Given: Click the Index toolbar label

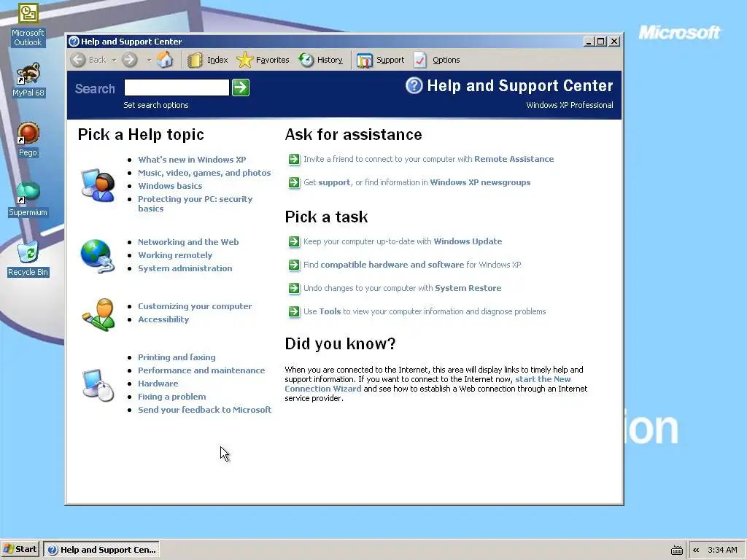Looking at the screenshot, I should (x=217, y=60).
